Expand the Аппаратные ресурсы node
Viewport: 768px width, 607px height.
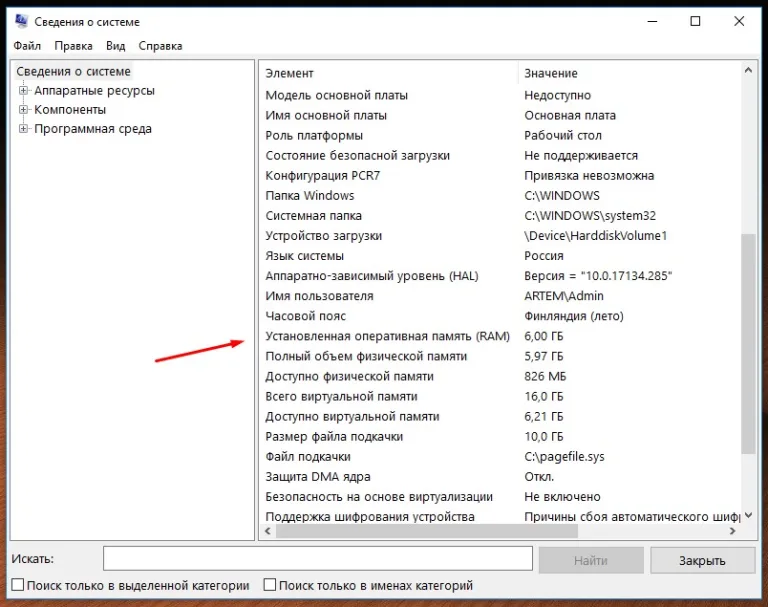coord(23,90)
